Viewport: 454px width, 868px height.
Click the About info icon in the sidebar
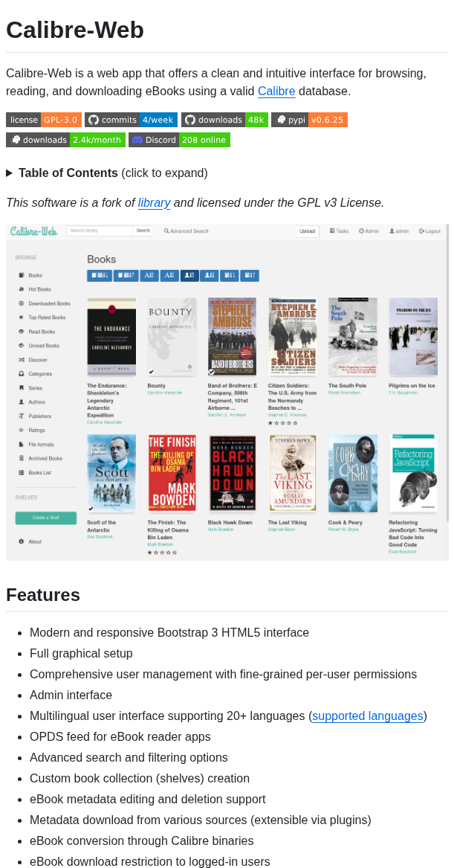pos(22,541)
